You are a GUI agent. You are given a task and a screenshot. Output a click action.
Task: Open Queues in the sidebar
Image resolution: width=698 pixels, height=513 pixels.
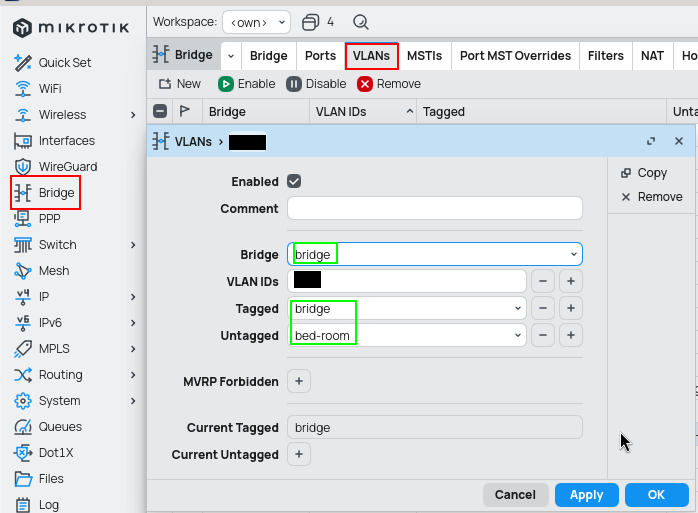[48, 427]
